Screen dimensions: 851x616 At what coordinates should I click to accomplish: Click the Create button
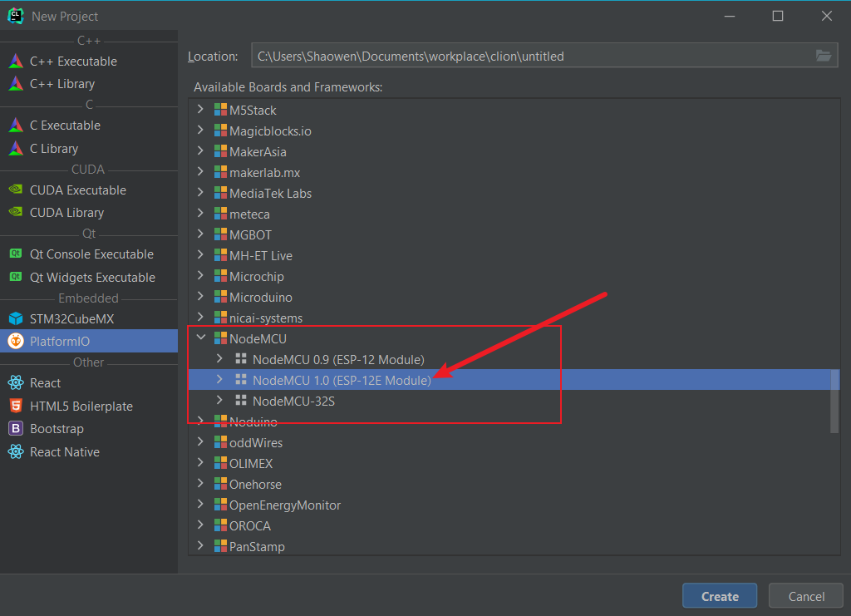pos(719,595)
